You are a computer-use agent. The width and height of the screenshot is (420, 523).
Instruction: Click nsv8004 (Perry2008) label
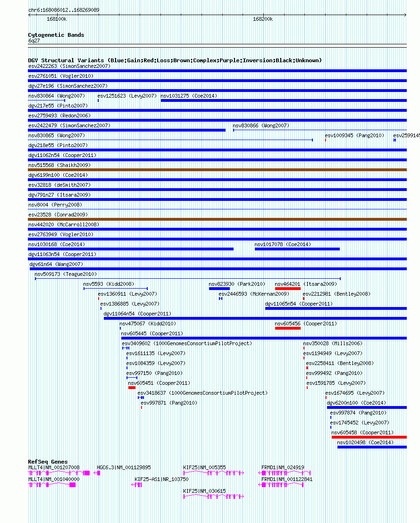tap(55, 205)
